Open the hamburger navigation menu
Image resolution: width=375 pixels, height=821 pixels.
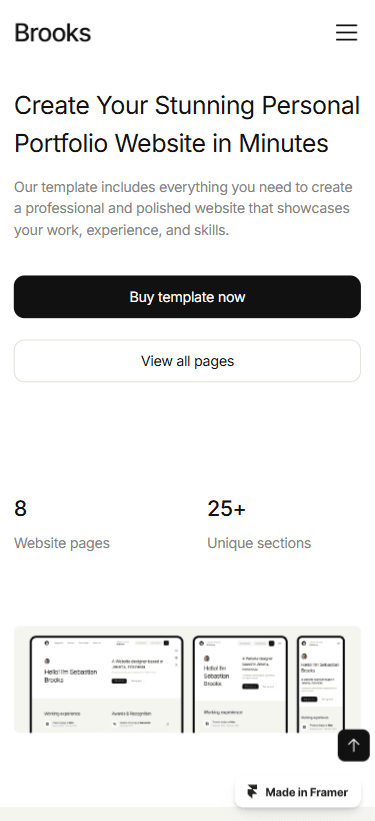[x=346, y=32]
